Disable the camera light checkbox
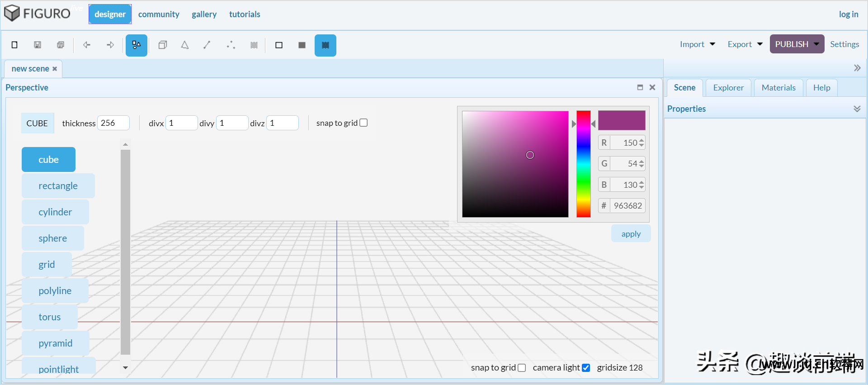Screen dimensions: 868x385 point(586,368)
